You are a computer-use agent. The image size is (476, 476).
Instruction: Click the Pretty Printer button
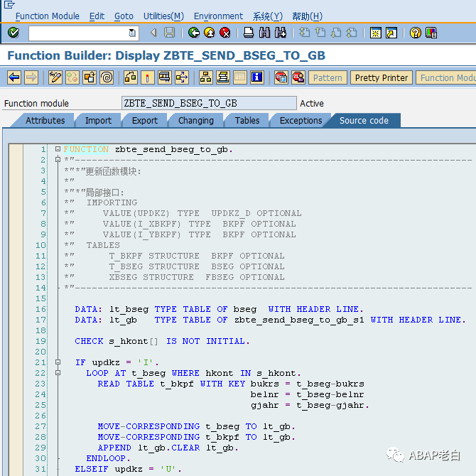(x=382, y=77)
